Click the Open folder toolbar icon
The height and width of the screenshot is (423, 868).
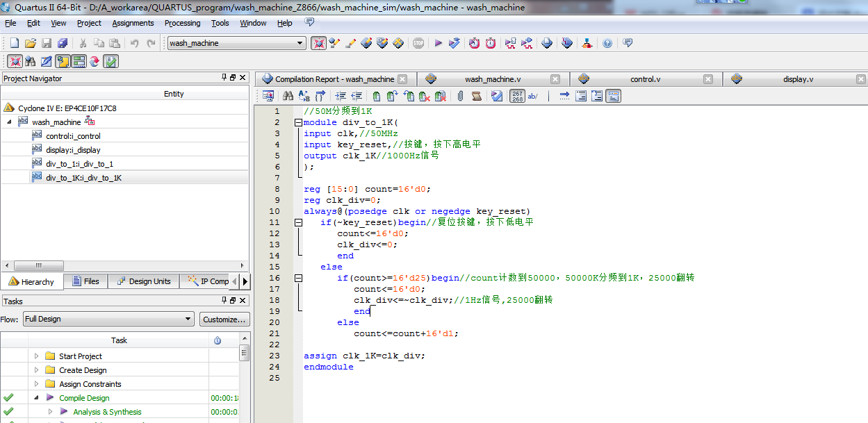pyautogui.click(x=31, y=43)
